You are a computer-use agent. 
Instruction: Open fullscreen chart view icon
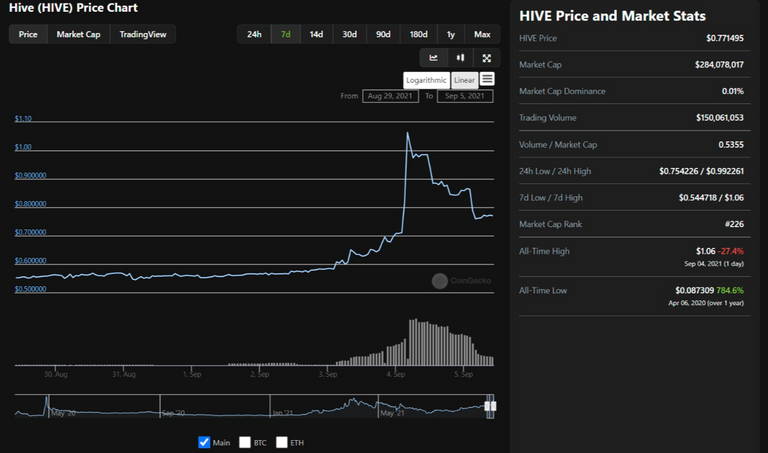pos(486,58)
